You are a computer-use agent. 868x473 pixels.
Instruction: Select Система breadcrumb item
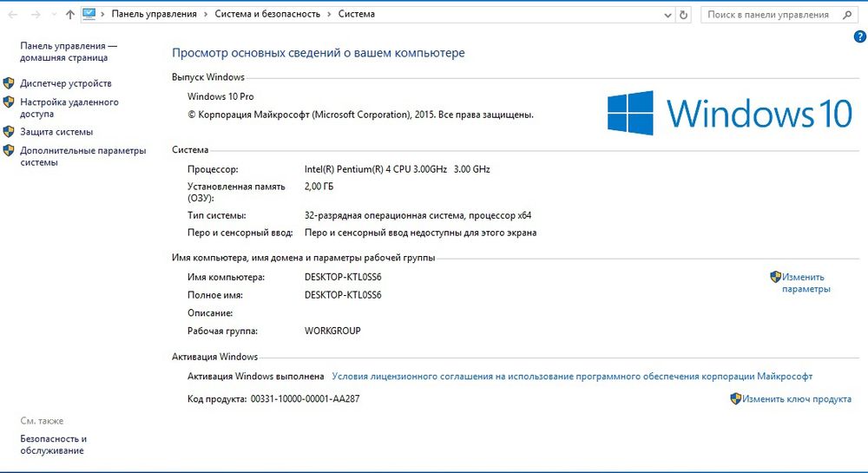coord(357,15)
